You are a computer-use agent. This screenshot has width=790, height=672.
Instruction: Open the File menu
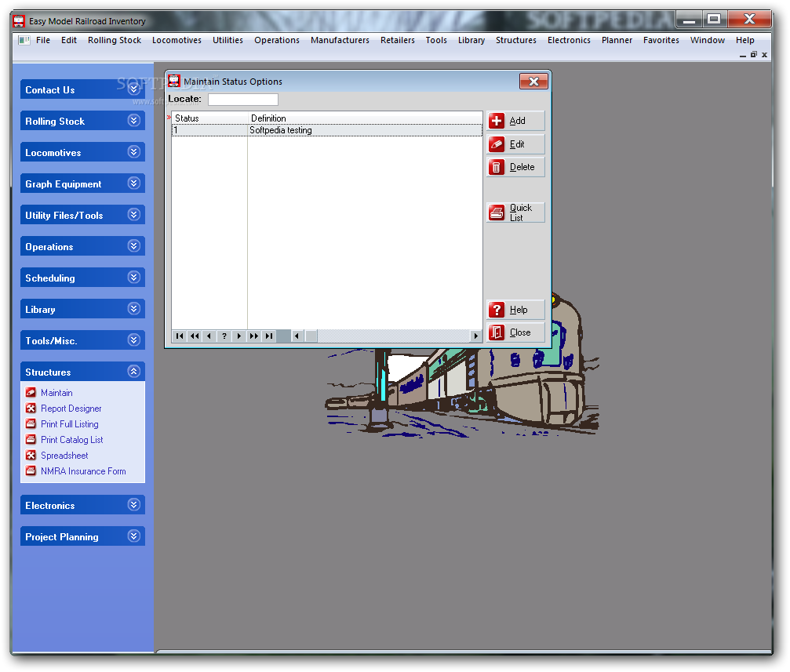click(43, 40)
